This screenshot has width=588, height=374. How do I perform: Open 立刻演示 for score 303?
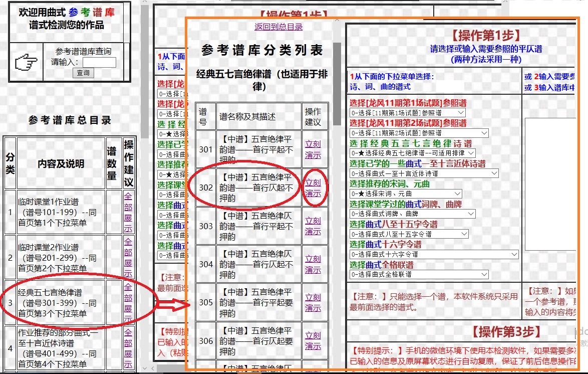coord(313,226)
